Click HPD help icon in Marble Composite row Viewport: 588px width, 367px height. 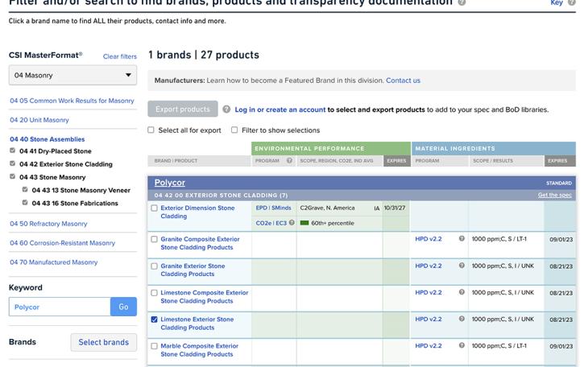click(x=462, y=345)
